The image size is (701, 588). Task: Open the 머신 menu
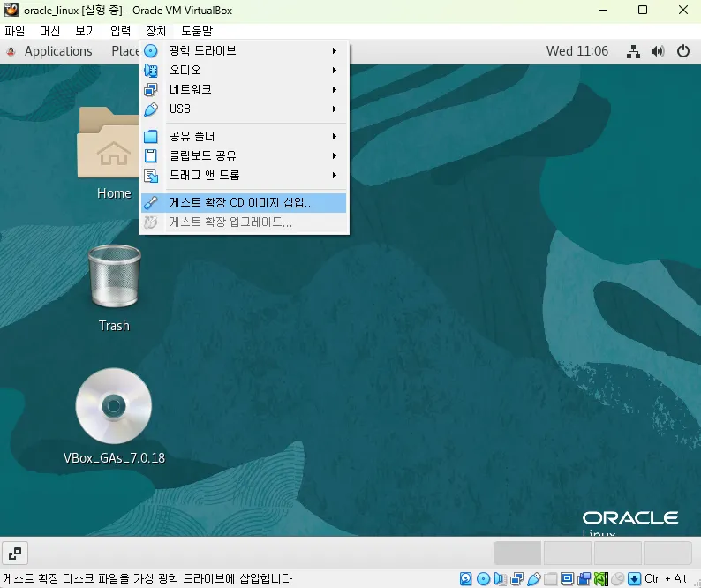pos(49,31)
